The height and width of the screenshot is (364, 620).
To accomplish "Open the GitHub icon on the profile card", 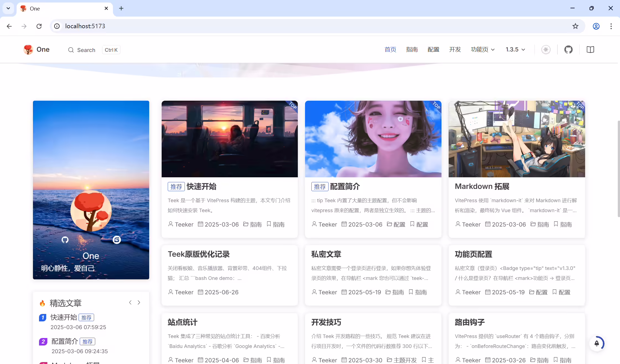I will [x=65, y=240].
